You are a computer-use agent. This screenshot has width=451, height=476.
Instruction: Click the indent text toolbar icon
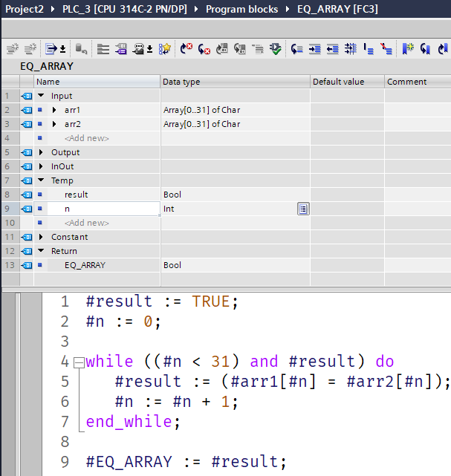pos(314,49)
